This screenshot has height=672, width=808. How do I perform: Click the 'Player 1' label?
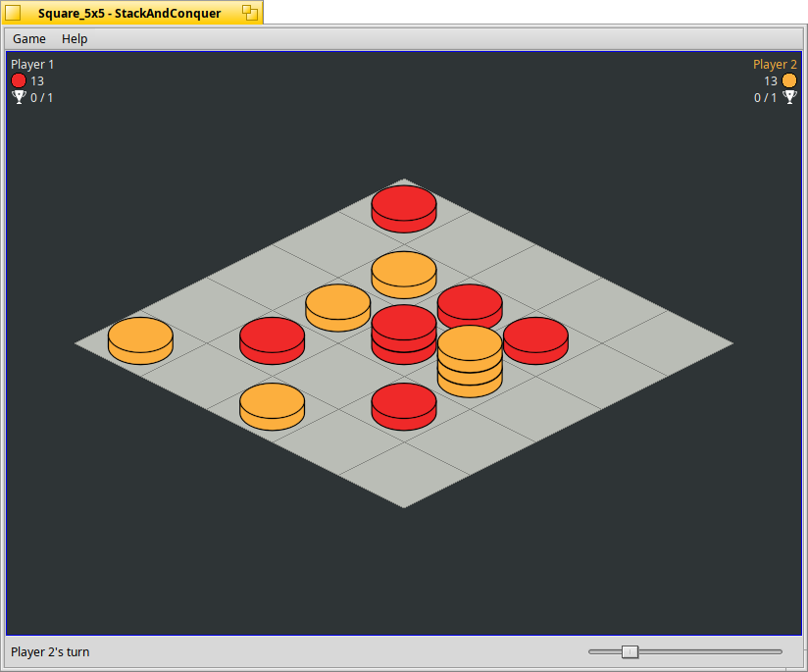pos(32,65)
